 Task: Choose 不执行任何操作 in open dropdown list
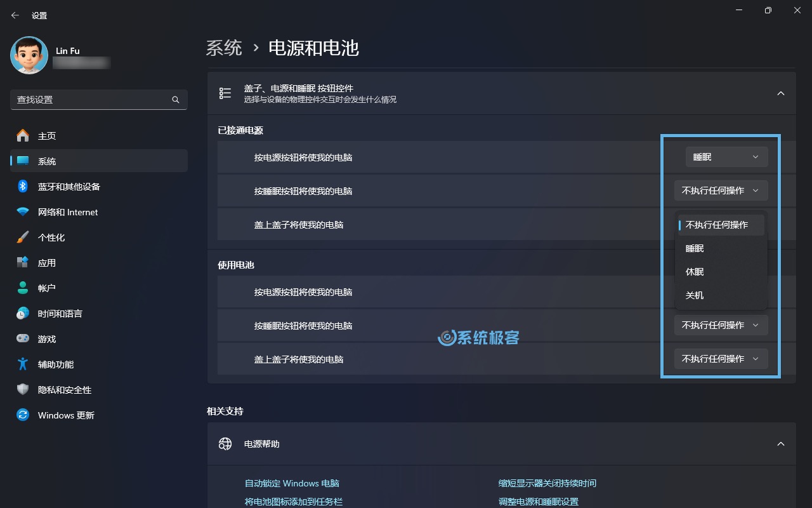[x=721, y=225]
